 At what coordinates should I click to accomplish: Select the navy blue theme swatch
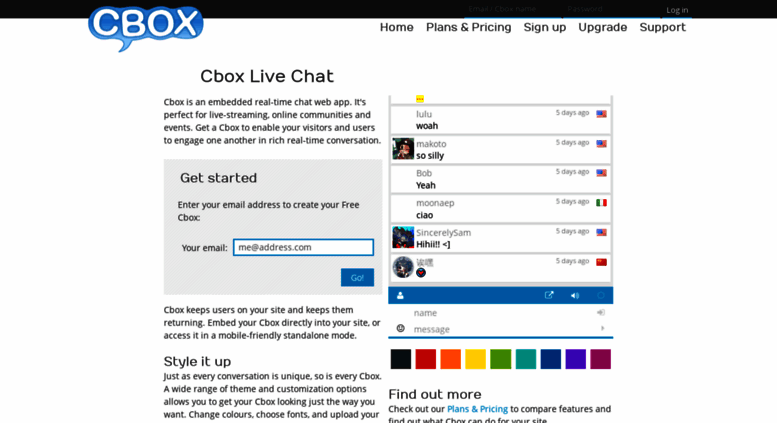click(551, 359)
